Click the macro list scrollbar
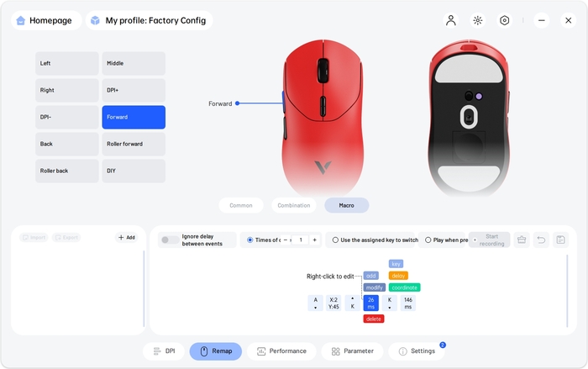Screen dimensions: 588x369 [144, 288]
